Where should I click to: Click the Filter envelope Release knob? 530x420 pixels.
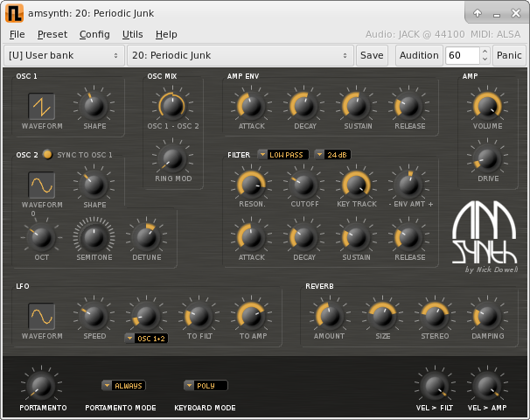408,237
